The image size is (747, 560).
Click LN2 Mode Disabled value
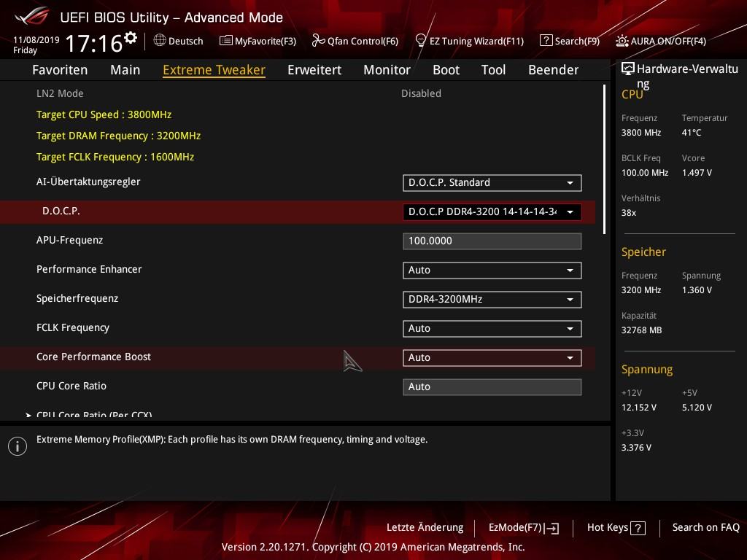coord(421,93)
